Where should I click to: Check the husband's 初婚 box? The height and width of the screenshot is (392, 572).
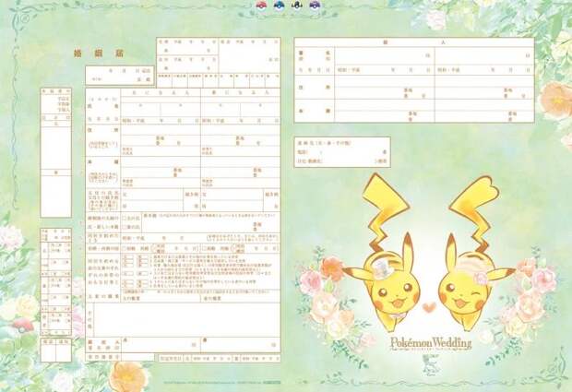coord(125,248)
